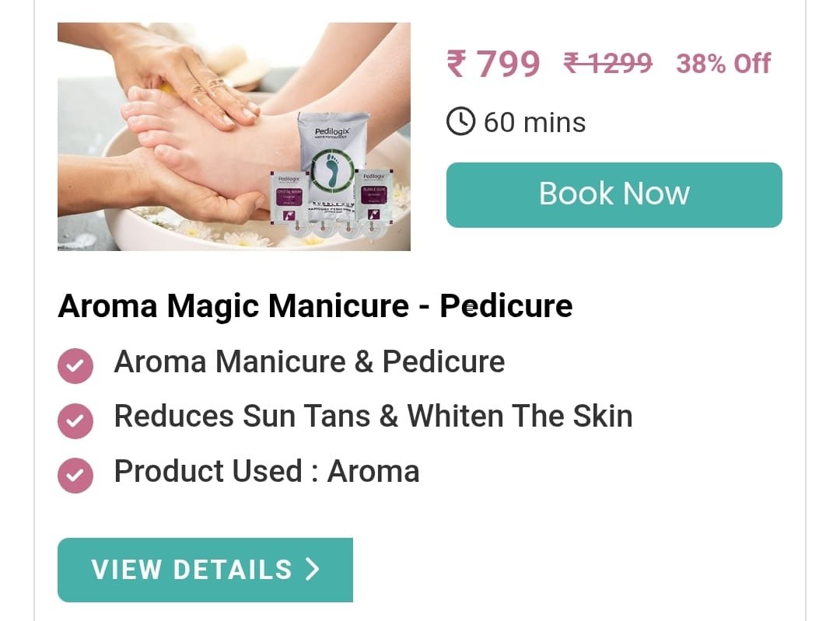840x621 pixels.
Task: Click the clock icon beside 60 mins
Action: pyautogui.click(x=460, y=121)
